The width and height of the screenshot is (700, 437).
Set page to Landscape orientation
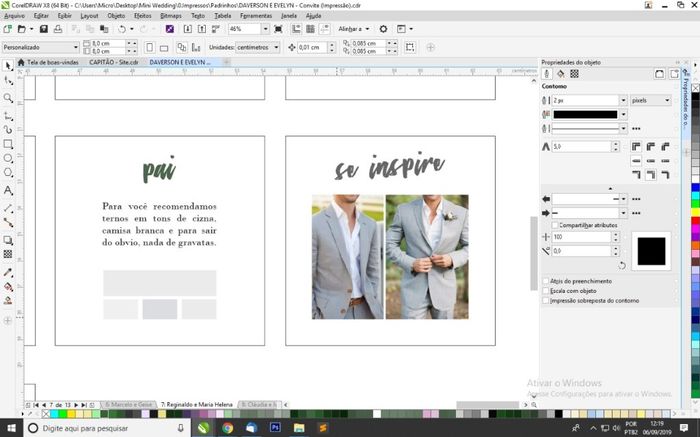tap(164, 47)
